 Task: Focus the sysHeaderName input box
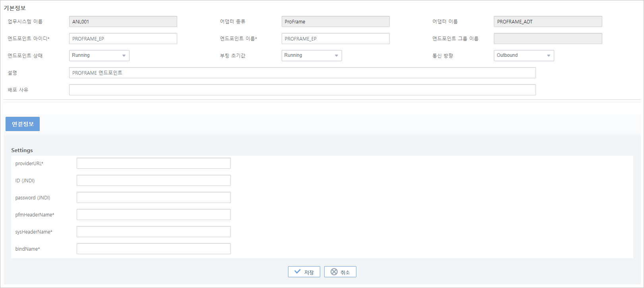[x=153, y=232]
